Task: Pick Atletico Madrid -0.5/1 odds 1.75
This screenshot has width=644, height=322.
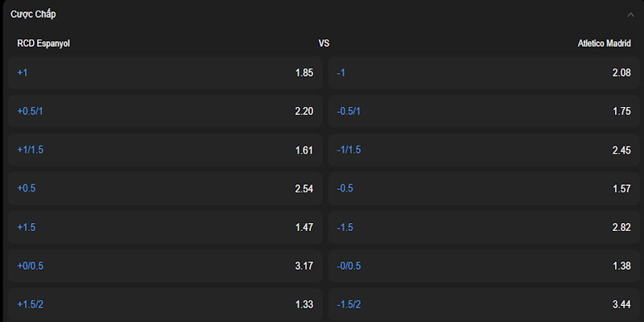Action: coord(484,111)
